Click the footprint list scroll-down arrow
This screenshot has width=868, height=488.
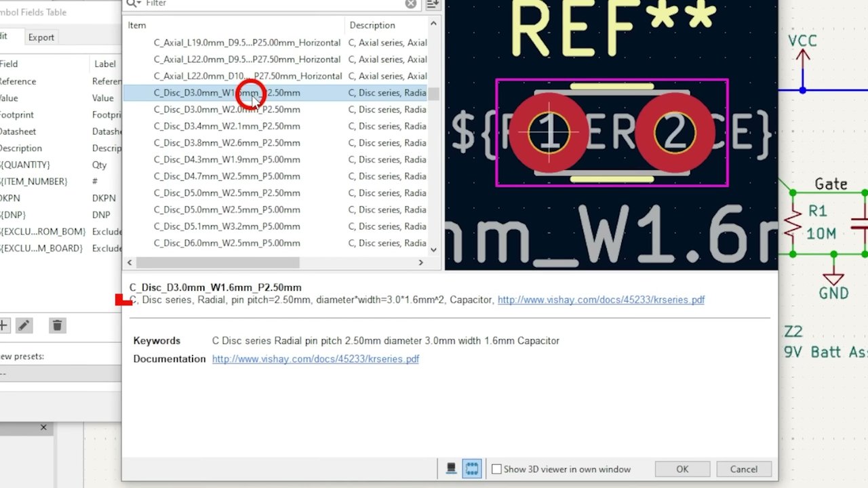tap(433, 249)
